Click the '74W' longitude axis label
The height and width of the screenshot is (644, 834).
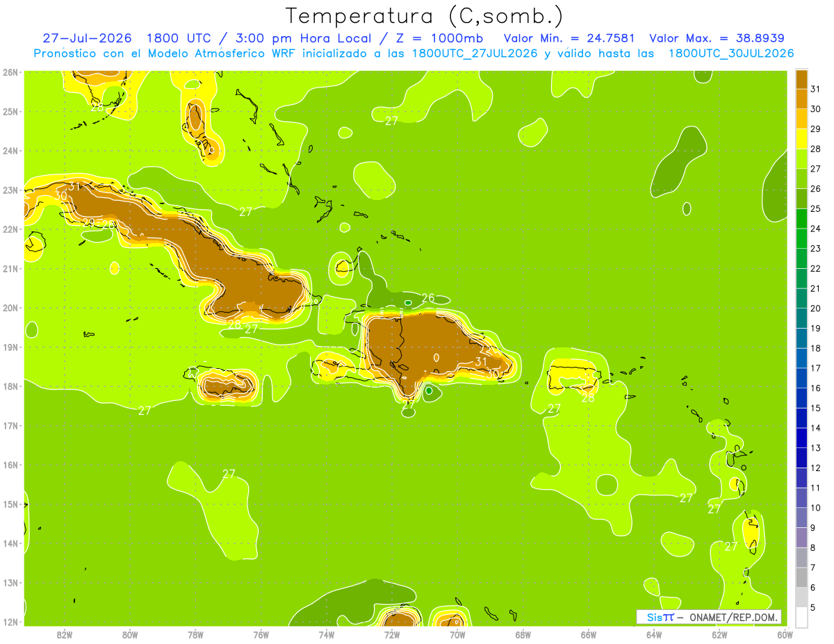(327, 634)
